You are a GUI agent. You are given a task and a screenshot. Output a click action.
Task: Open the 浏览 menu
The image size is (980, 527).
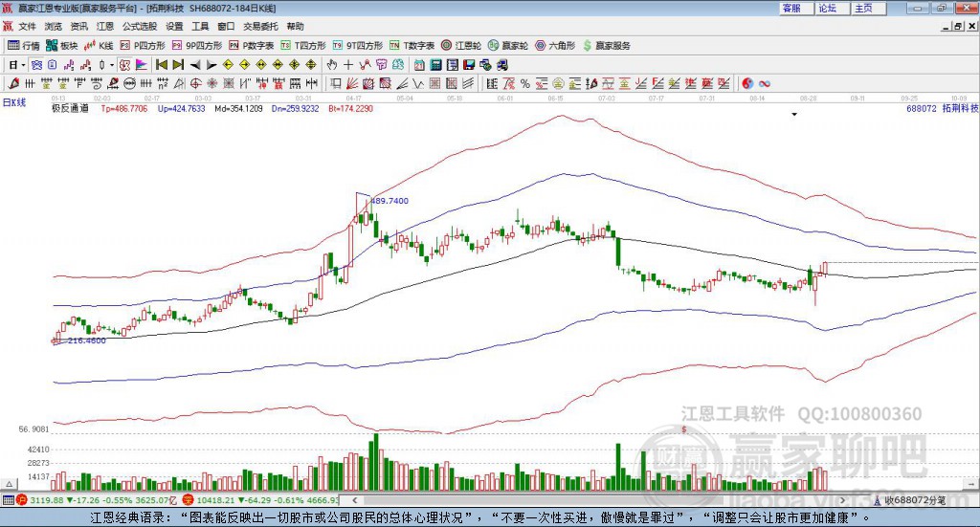click(x=54, y=26)
